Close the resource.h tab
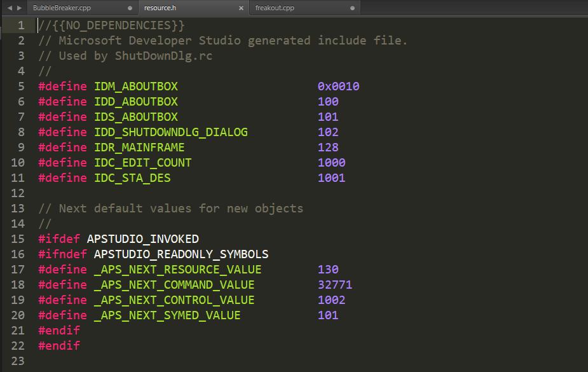 click(241, 8)
